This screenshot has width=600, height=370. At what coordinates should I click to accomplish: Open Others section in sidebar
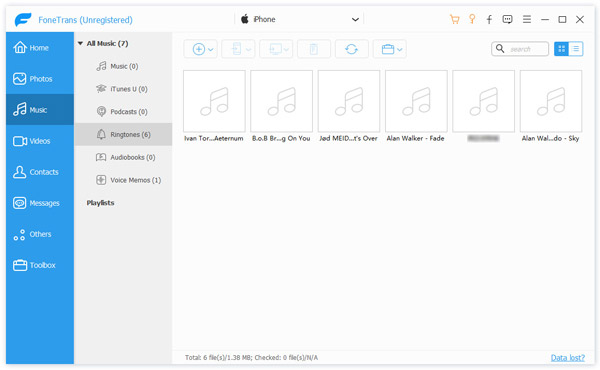tap(40, 234)
